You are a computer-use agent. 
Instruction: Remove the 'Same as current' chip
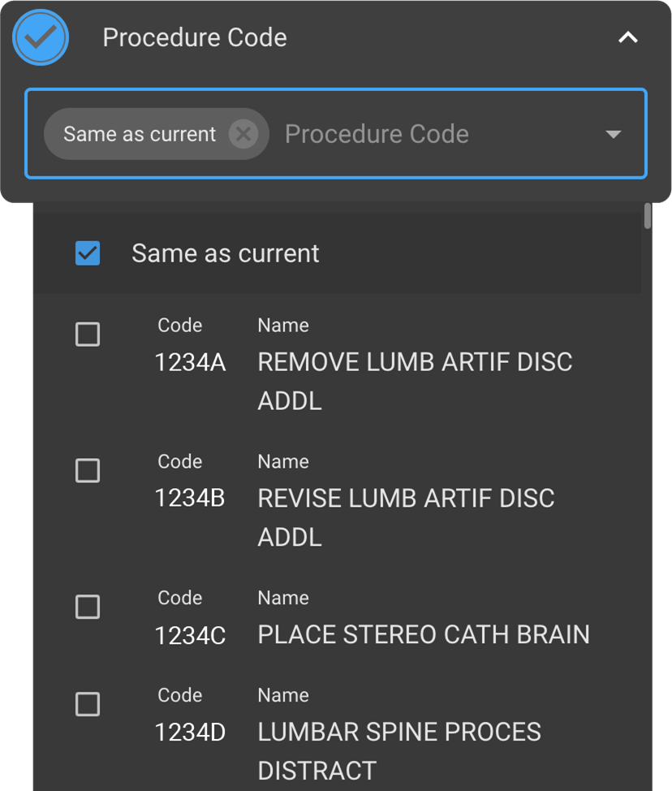[x=243, y=134]
